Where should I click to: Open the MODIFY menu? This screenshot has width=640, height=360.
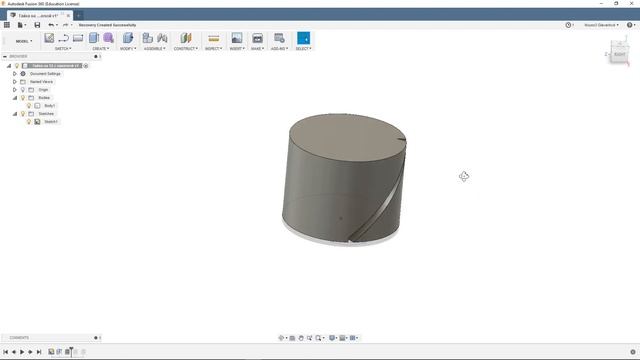click(x=128, y=49)
